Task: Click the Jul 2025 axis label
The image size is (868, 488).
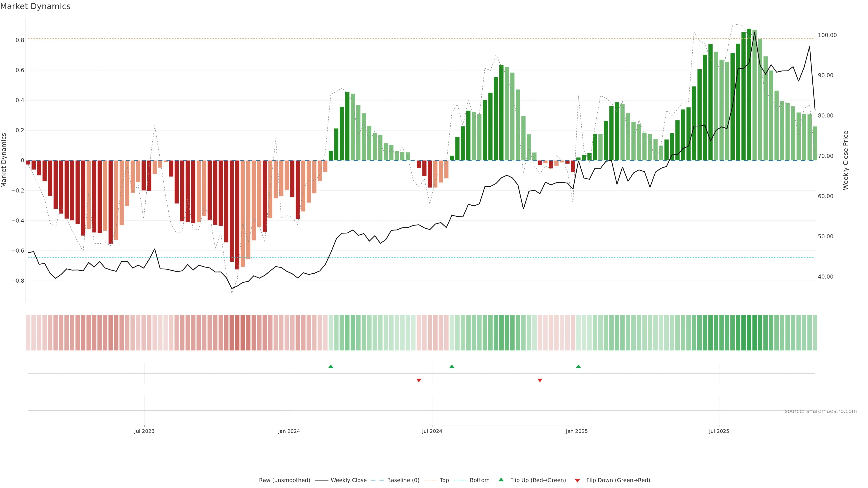Action: pos(719,431)
